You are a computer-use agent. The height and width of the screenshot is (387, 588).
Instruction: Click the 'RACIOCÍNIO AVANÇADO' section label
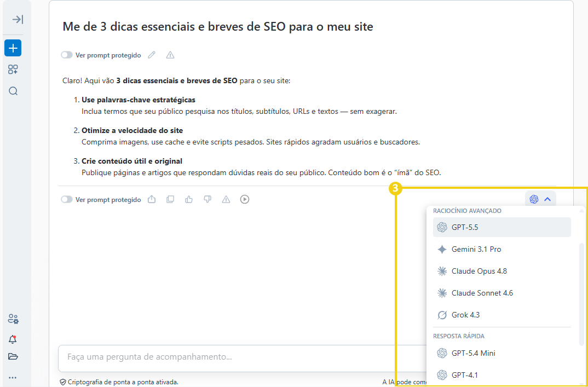click(x=467, y=211)
